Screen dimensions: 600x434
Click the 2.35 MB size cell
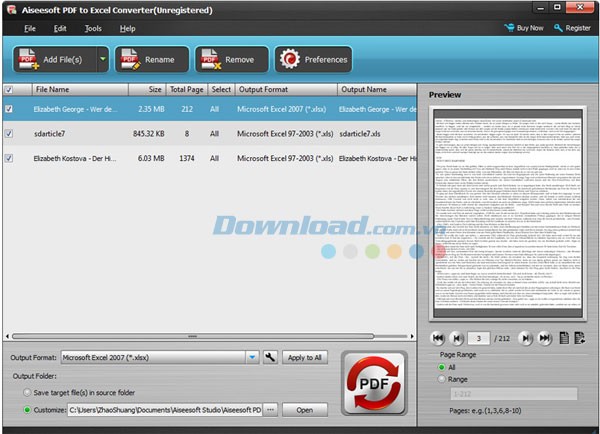(151, 109)
